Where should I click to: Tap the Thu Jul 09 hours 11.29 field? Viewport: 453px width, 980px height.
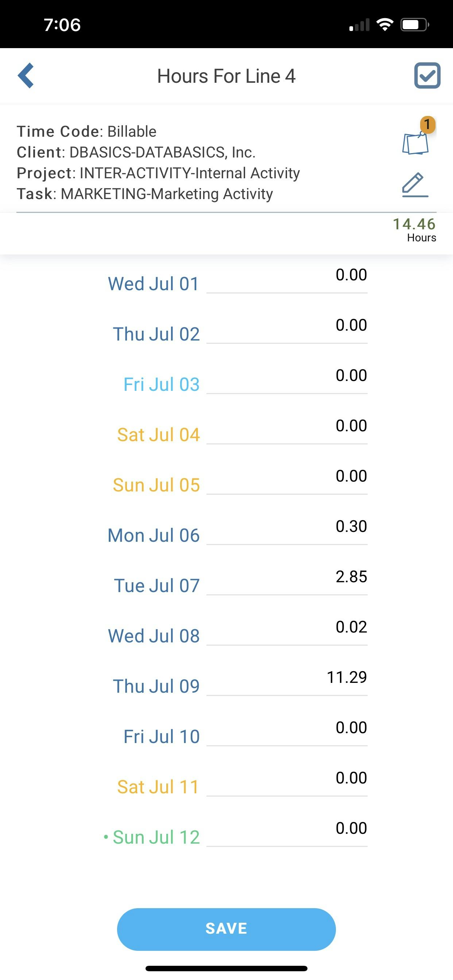[x=287, y=682]
